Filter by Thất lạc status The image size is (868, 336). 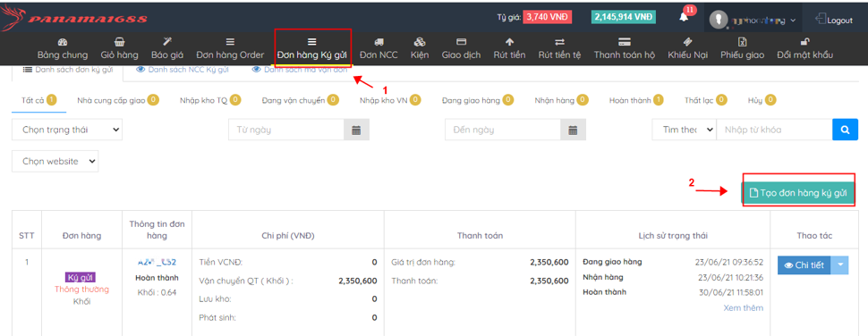point(706,100)
